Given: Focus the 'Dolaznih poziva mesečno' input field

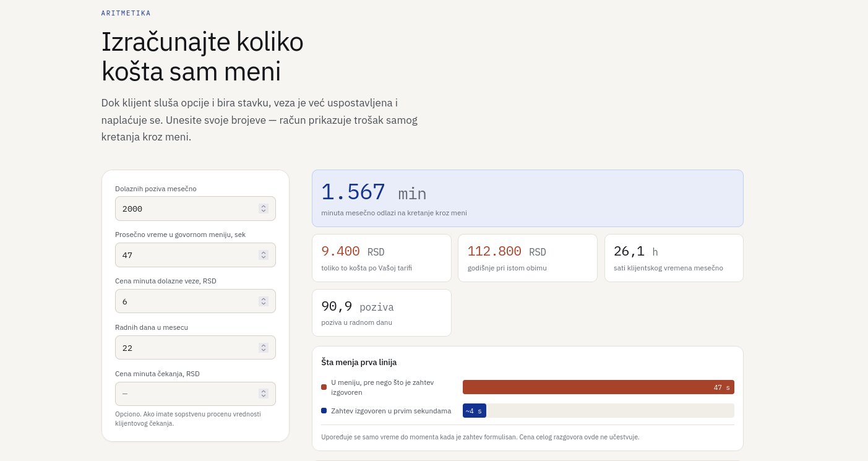Looking at the screenshot, I should tap(196, 209).
